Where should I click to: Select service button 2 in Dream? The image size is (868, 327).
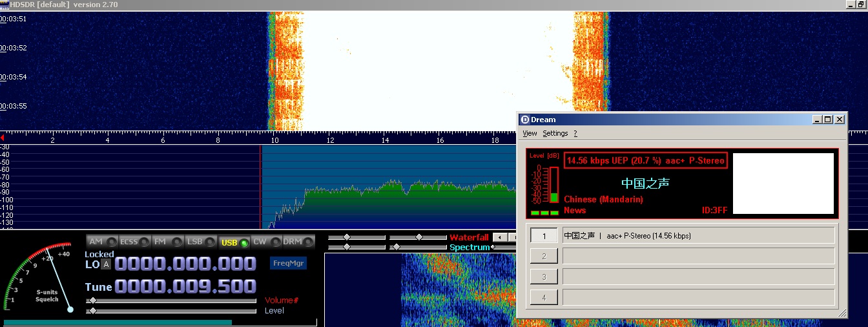(544, 257)
